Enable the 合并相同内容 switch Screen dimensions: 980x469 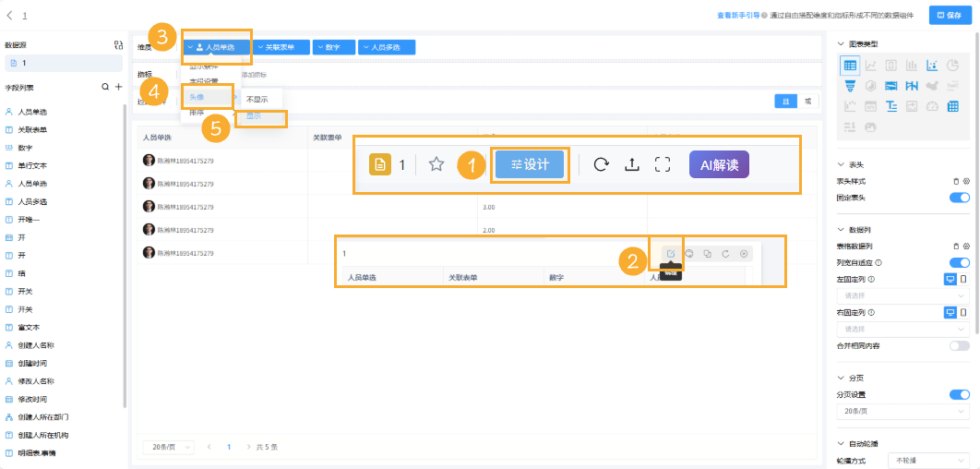pos(960,345)
